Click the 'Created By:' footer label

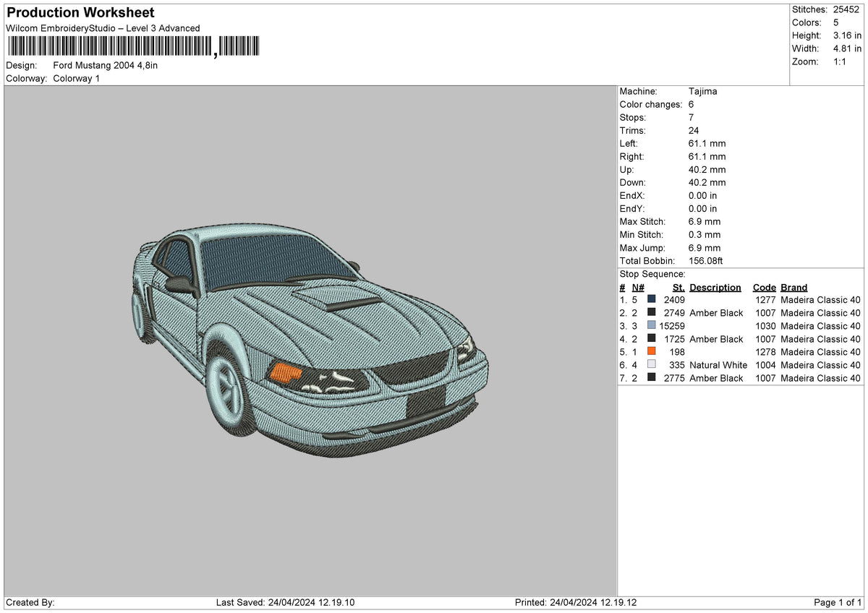[30, 602]
